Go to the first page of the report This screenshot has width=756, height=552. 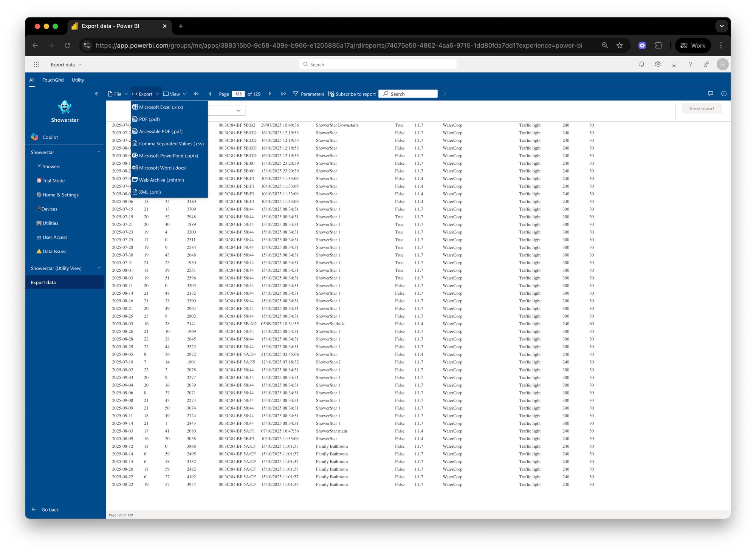pyautogui.click(x=196, y=94)
